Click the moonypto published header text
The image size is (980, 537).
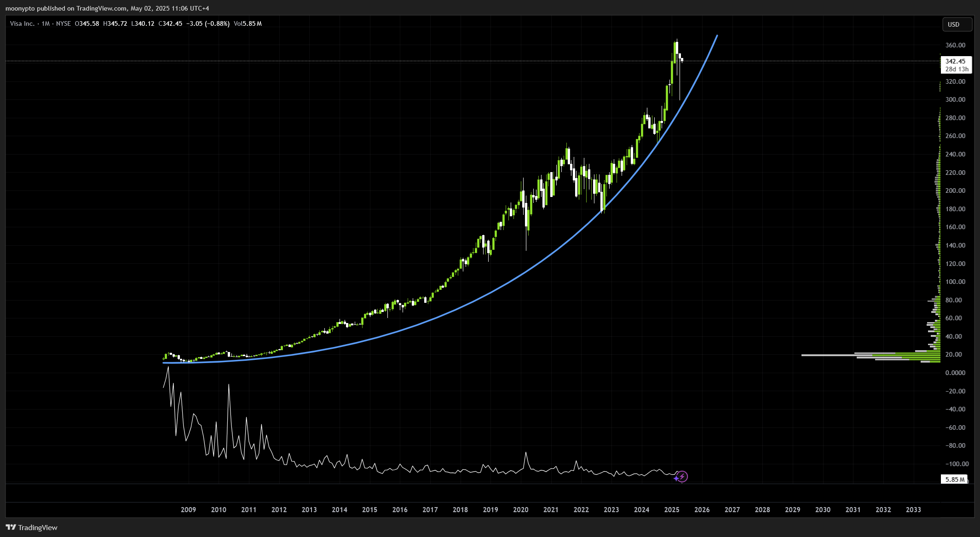(x=107, y=8)
